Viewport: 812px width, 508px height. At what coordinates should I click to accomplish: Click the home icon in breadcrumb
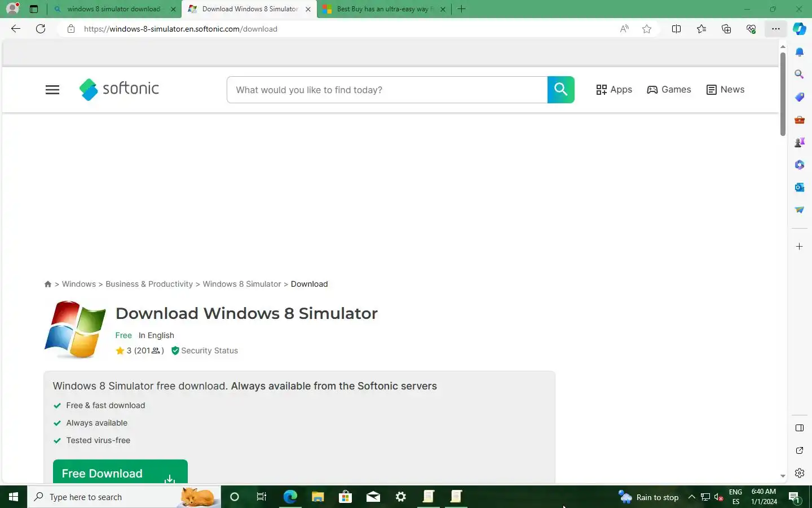click(x=48, y=284)
